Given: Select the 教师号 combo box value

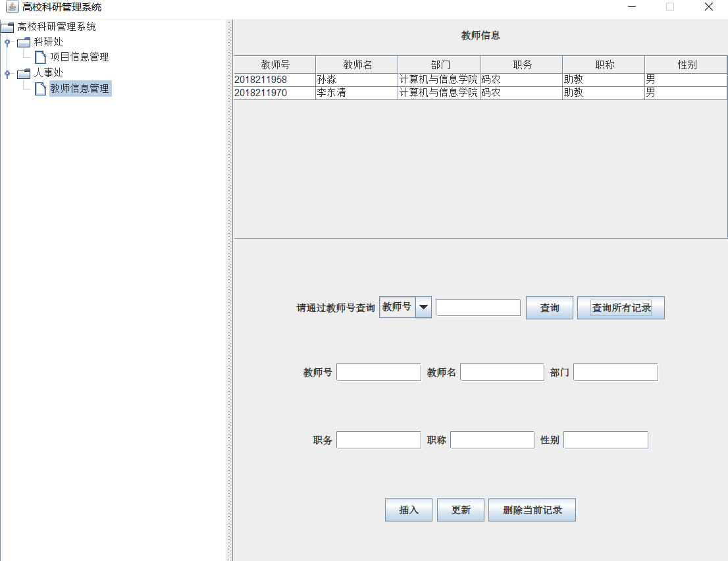Looking at the screenshot, I should [x=398, y=307].
